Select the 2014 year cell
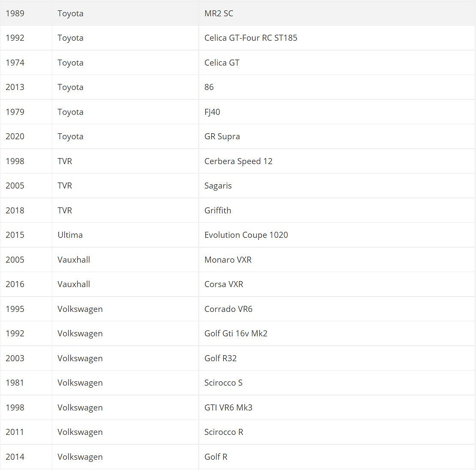The image size is (476, 470). [x=15, y=457]
